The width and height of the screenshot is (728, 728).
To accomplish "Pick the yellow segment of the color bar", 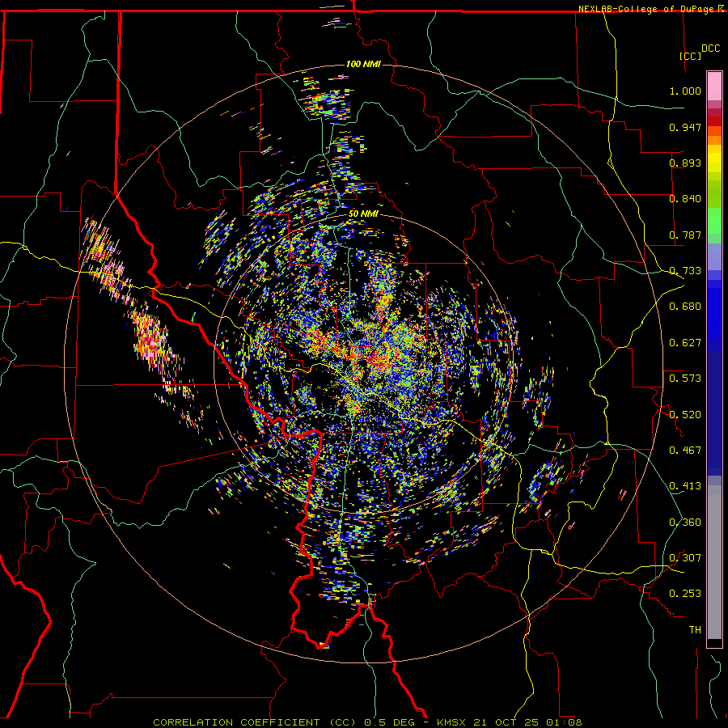I will click(714, 159).
